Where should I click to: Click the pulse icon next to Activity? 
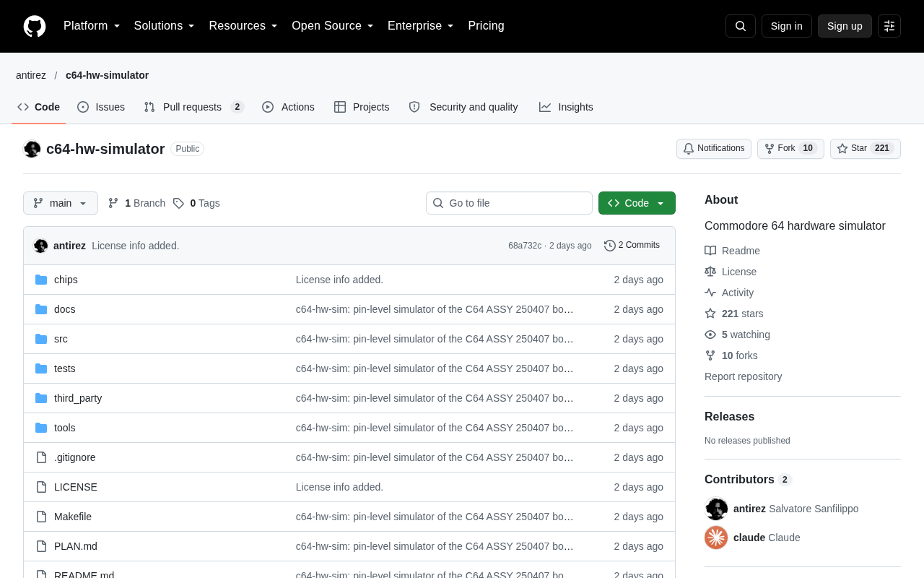coord(710,293)
